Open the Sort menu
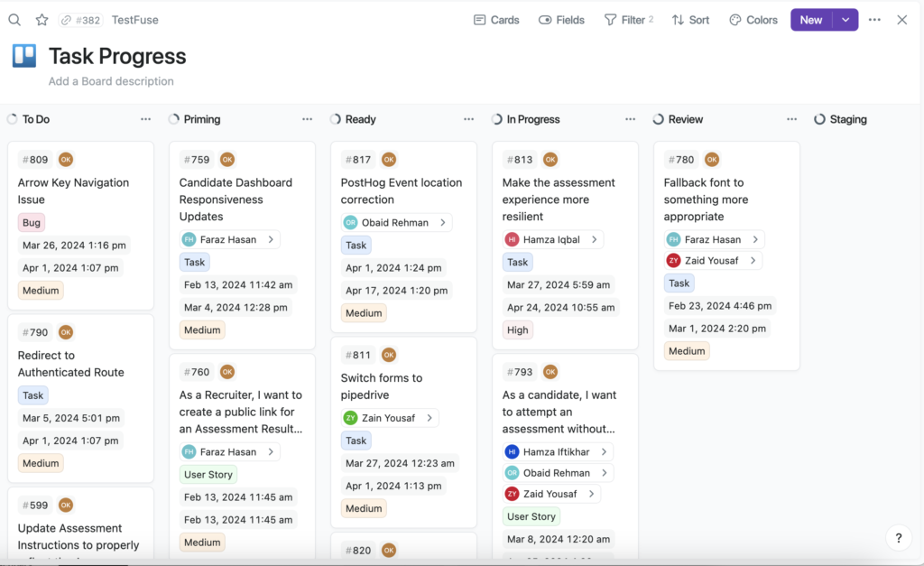 tap(690, 20)
